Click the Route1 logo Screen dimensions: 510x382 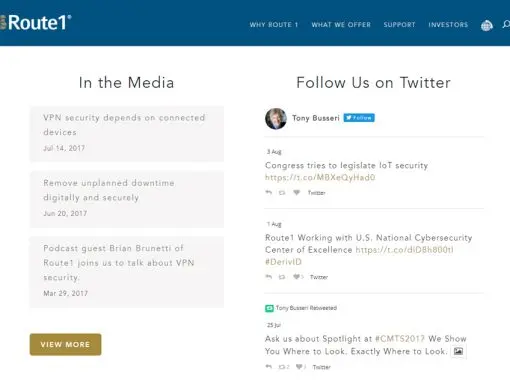(x=36, y=23)
